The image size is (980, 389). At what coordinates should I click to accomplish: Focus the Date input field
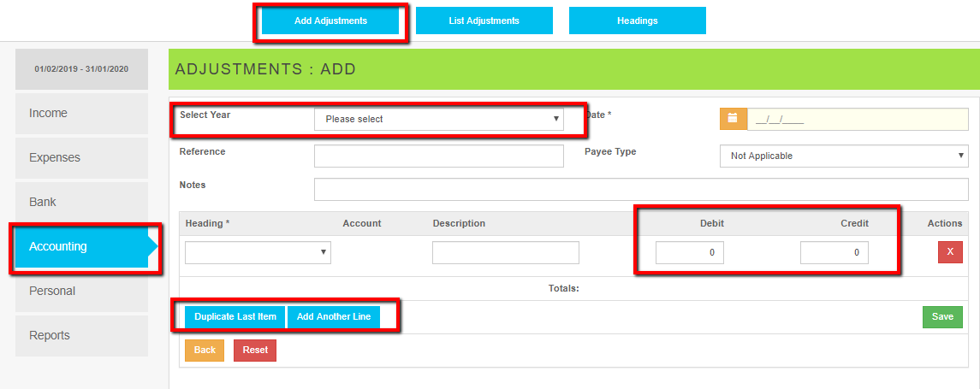click(858, 119)
